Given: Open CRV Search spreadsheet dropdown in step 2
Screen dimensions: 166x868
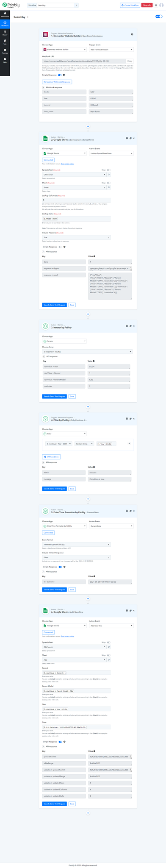Looking at the screenshot, I should 74,174.
